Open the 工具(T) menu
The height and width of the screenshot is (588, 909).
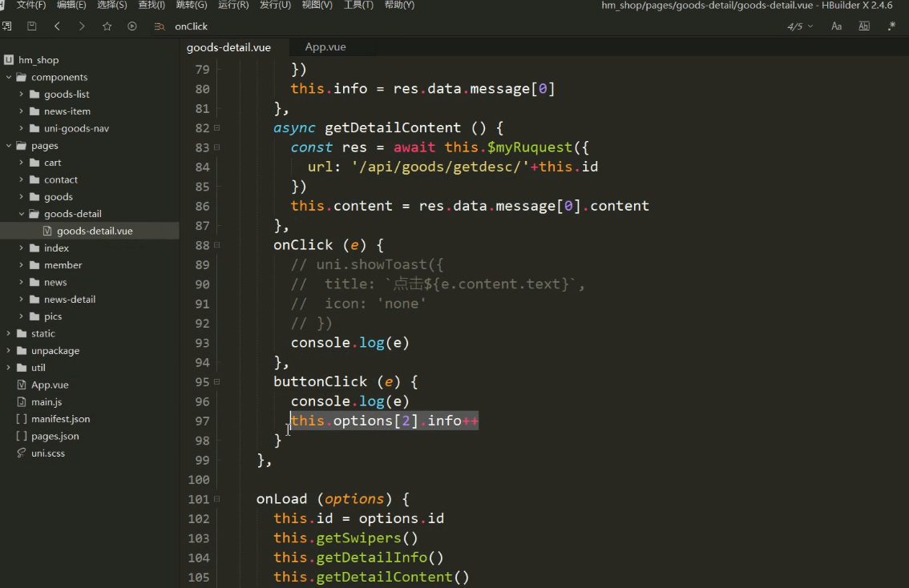click(358, 6)
